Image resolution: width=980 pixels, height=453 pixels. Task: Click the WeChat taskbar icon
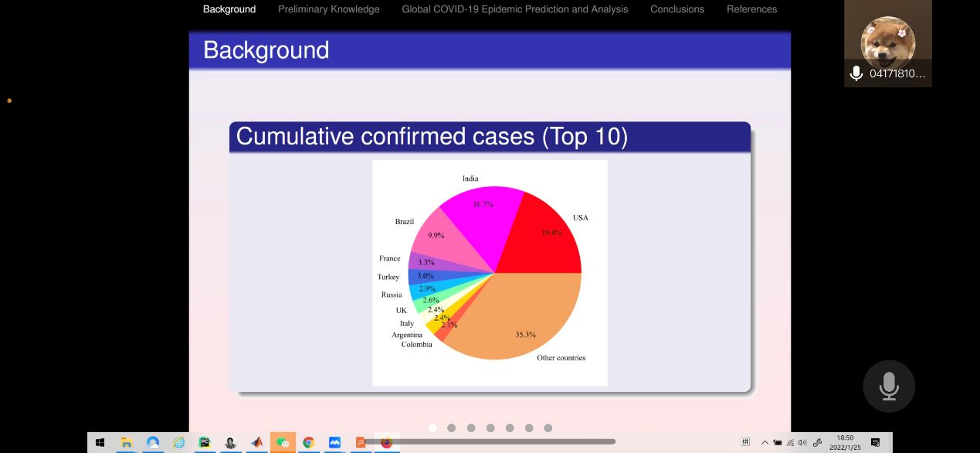pos(283,442)
